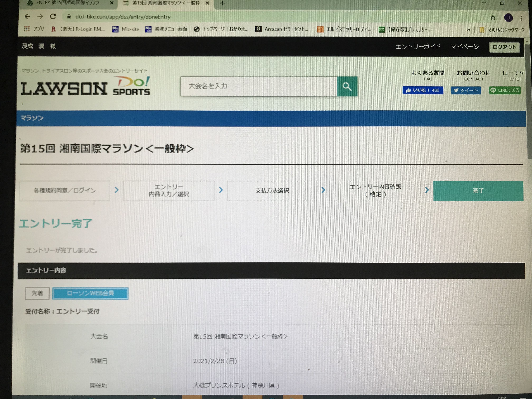
Task: Click step 各種規約同意／ログイン
Action: coord(65,191)
